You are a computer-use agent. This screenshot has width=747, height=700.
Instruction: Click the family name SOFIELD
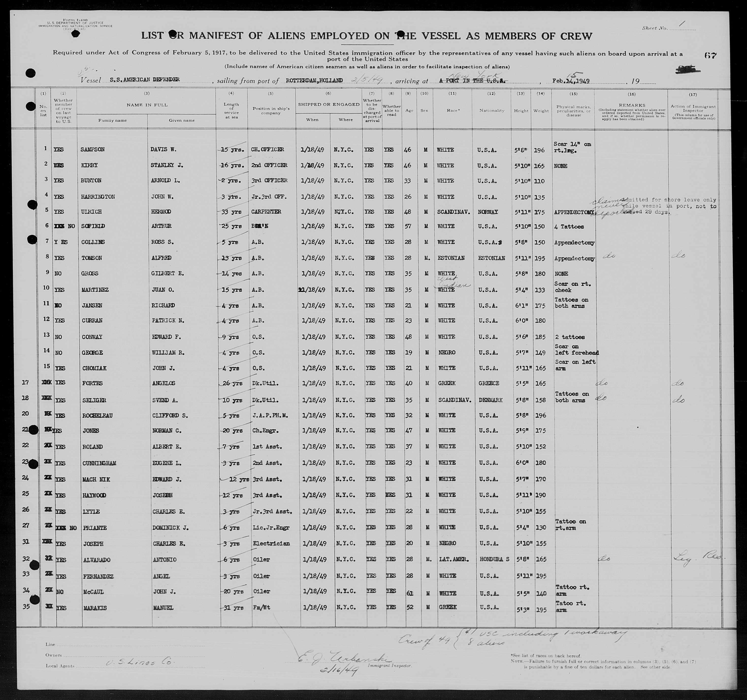click(x=93, y=226)
